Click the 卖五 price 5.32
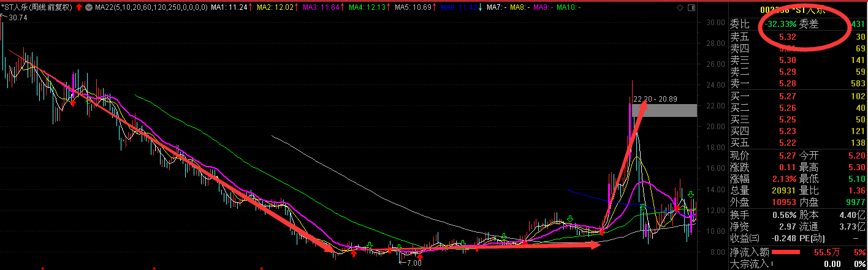The width and height of the screenshot is (868, 270). pyautogui.click(x=788, y=37)
